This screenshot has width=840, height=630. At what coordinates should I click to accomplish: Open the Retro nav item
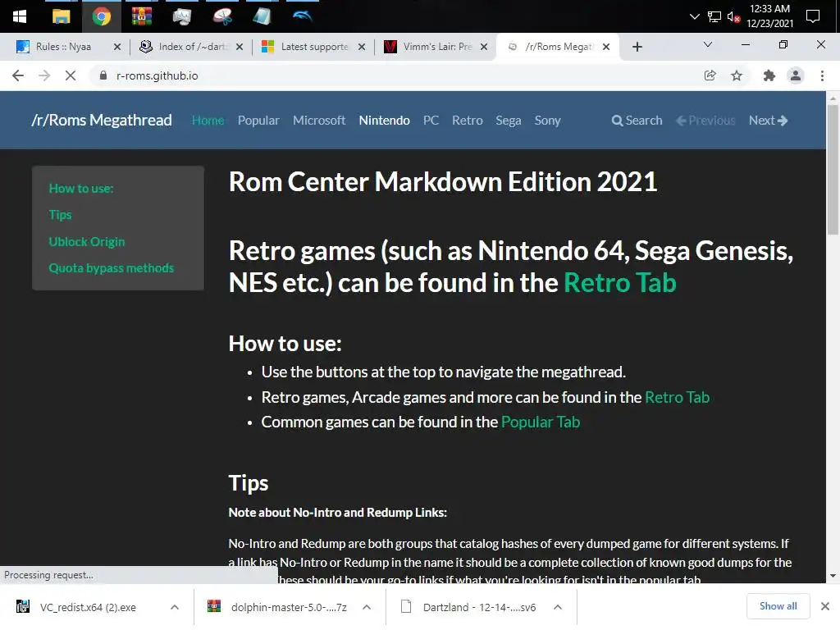click(467, 121)
